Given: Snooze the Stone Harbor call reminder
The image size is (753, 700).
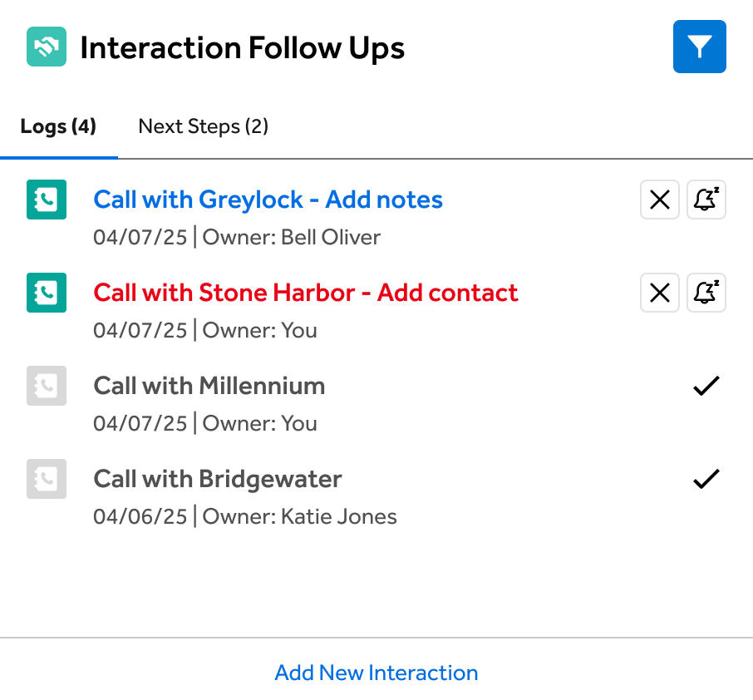Looking at the screenshot, I should (x=706, y=293).
